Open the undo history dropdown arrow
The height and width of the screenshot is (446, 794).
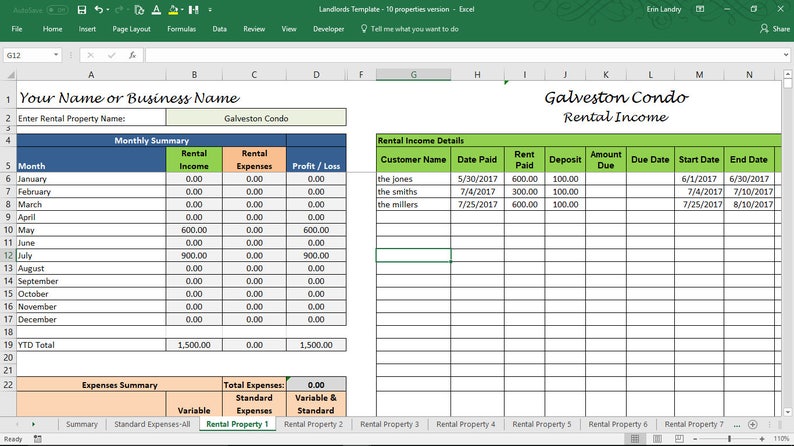click(x=108, y=10)
